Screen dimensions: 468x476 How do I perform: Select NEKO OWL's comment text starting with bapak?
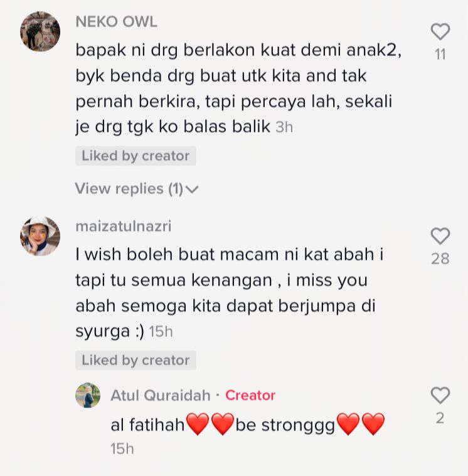click(238, 88)
